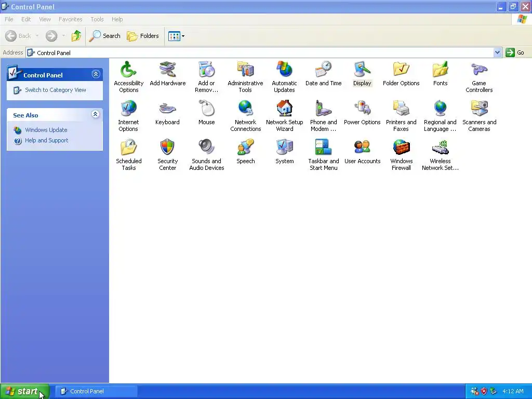Open Security Center shield icon
532x399 pixels.
(167, 155)
